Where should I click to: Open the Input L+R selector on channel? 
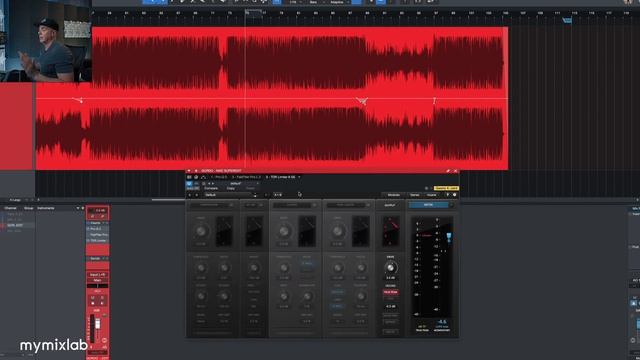[98, 275]
